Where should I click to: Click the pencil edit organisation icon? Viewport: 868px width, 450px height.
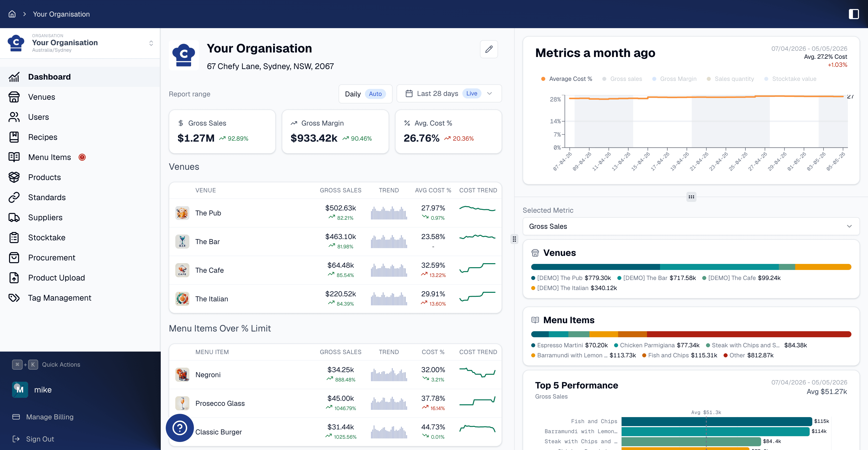click(x=489, y=49)
